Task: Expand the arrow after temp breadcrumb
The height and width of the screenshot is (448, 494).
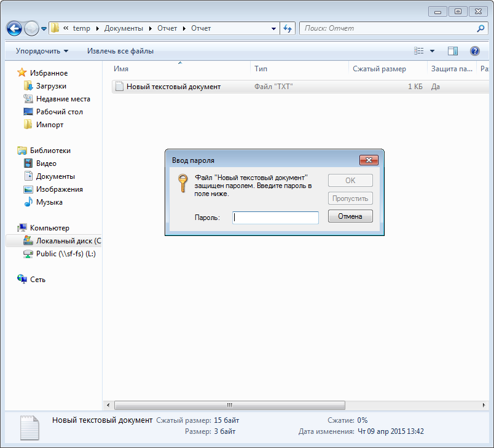Action: [x=97, y=28]
